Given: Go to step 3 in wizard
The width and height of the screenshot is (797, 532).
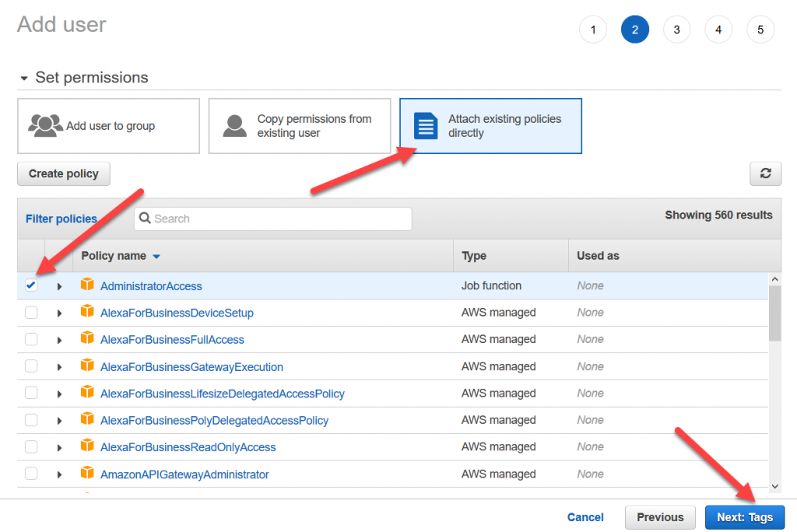Looking at the screenshot, I should click(676, 30).
